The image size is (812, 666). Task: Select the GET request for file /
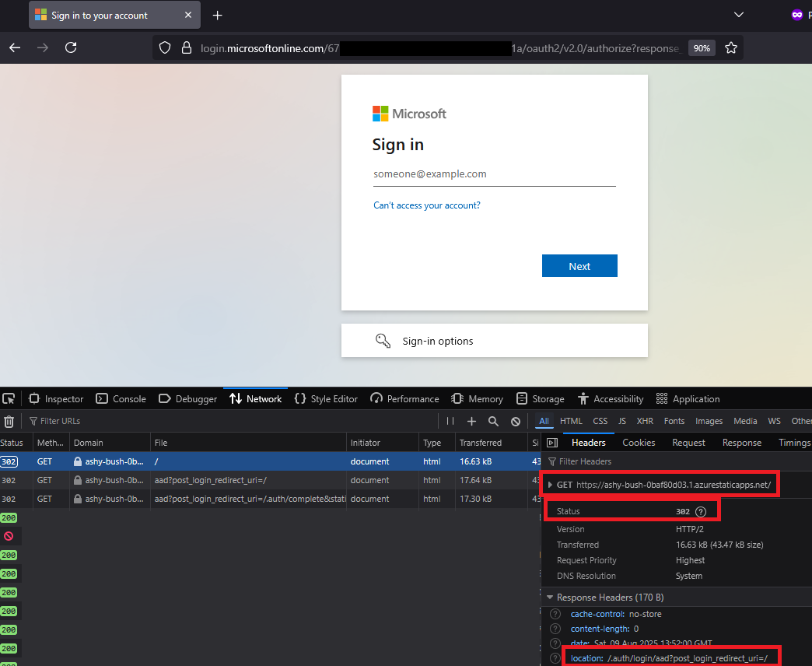point(271,461)
